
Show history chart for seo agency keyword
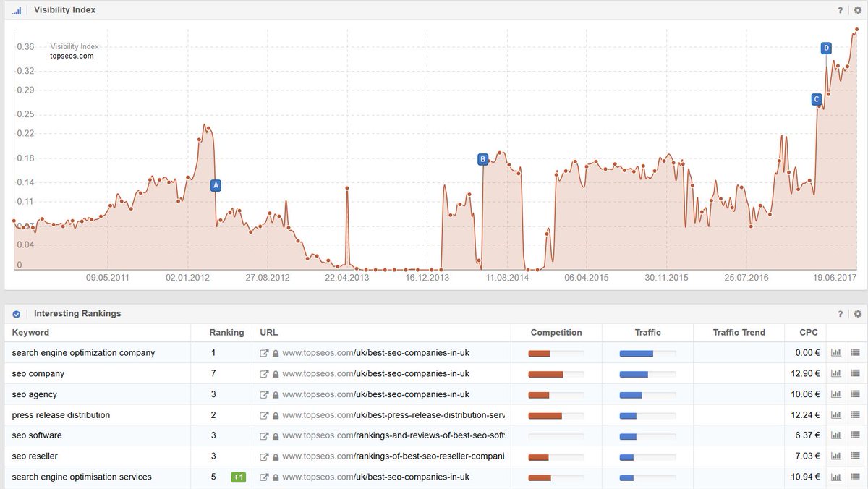point(836,395)
